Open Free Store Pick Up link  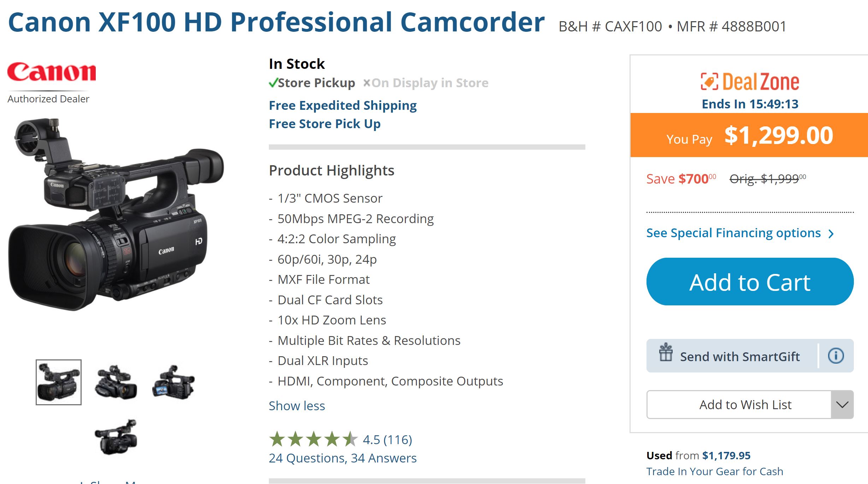click(x=325, y=124)
